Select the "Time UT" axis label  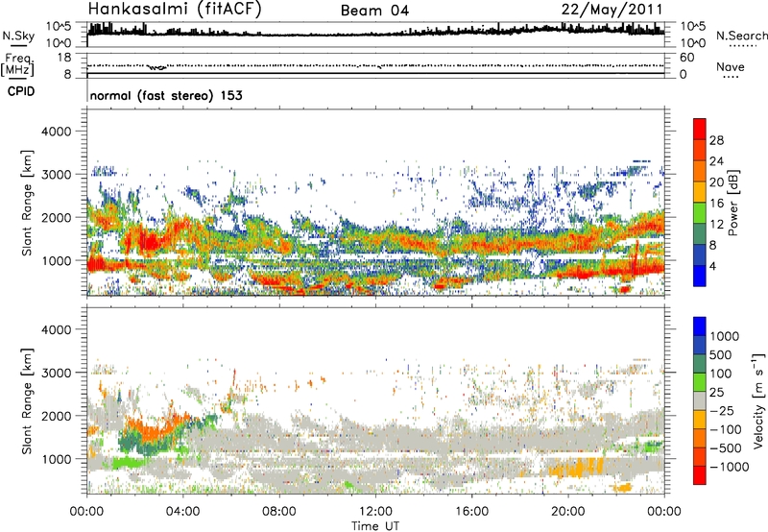point(375,525)
